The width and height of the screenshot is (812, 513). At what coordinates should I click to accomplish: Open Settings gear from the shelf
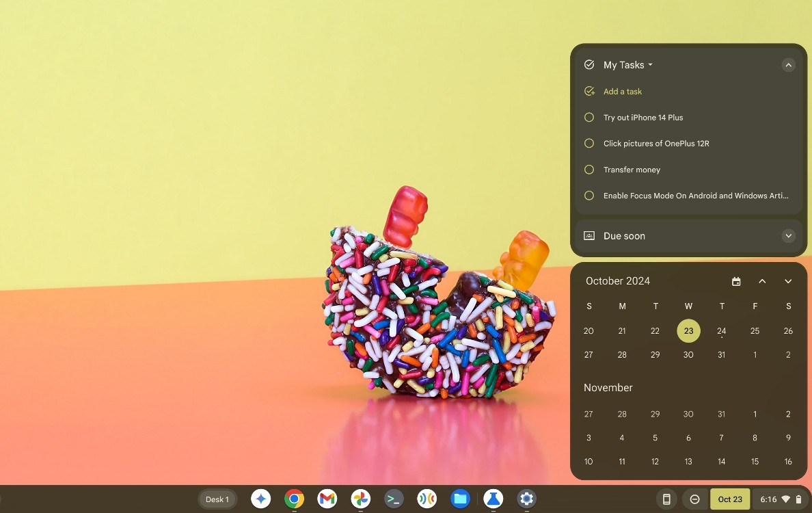point(527,499)
